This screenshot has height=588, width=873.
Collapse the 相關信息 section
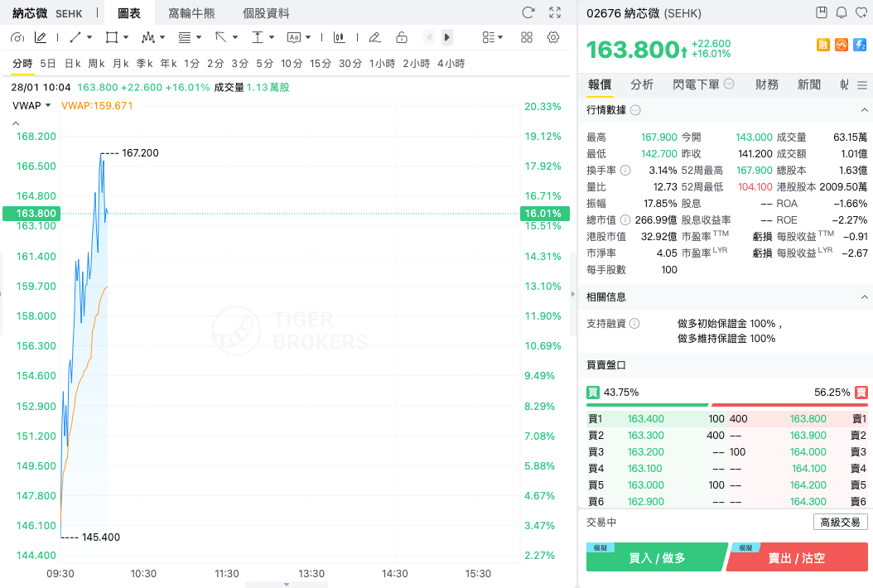point(866,296)
